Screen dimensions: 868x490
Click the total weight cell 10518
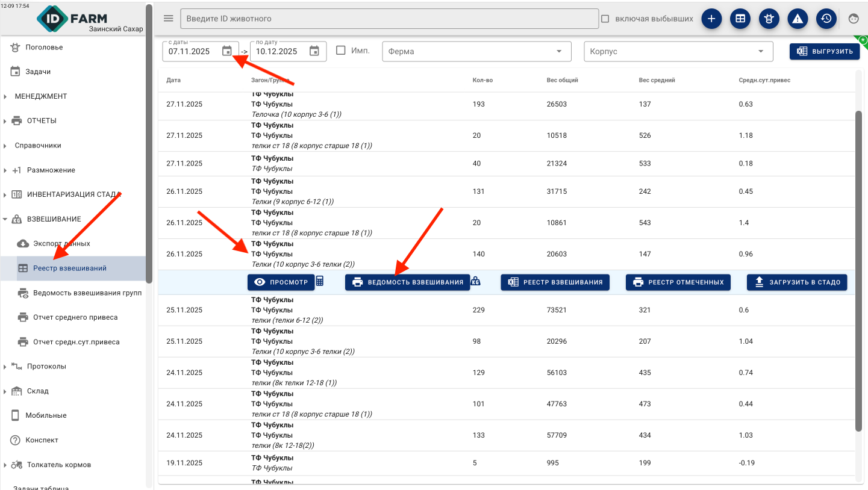(557, 135)
